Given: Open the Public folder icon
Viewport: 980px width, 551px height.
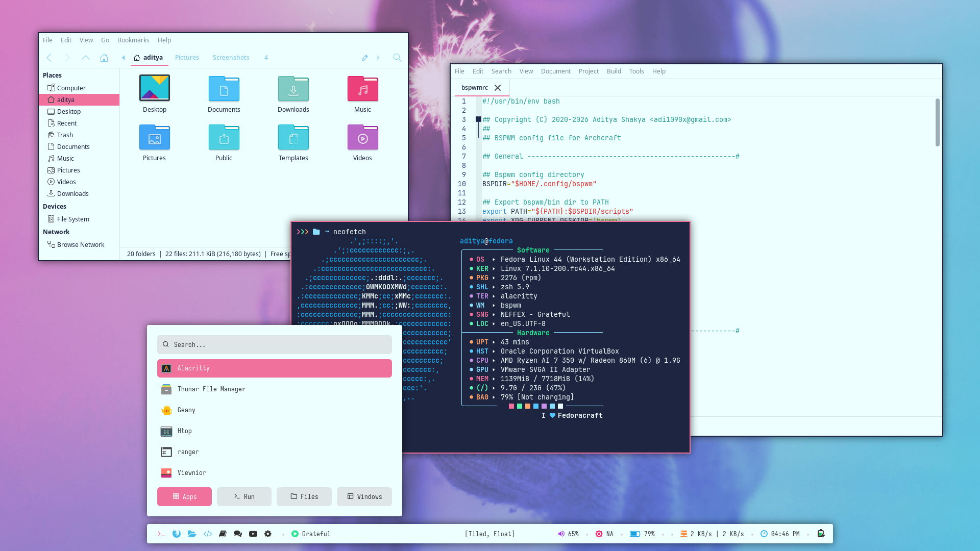Looking at the screenshot, I should point(224,137).
